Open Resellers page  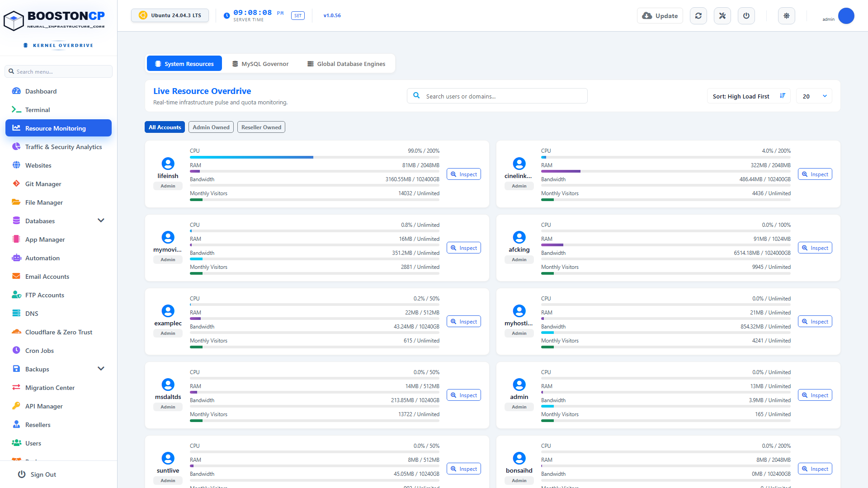(x=58, y=425)
